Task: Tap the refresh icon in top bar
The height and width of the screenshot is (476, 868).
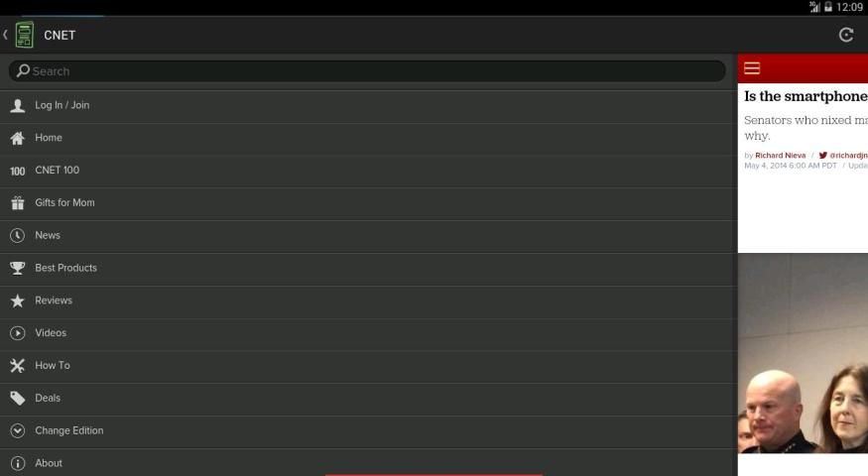Action: pos(846,35)
